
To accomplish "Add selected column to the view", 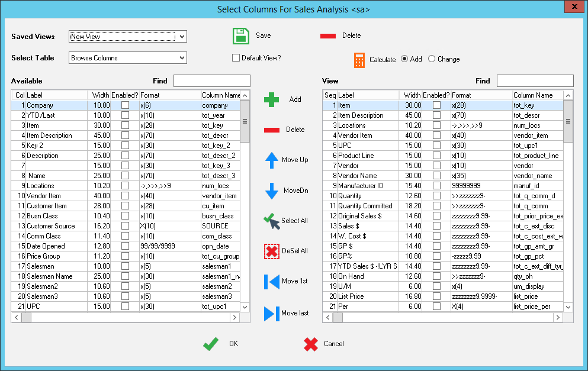I will 271,99.
